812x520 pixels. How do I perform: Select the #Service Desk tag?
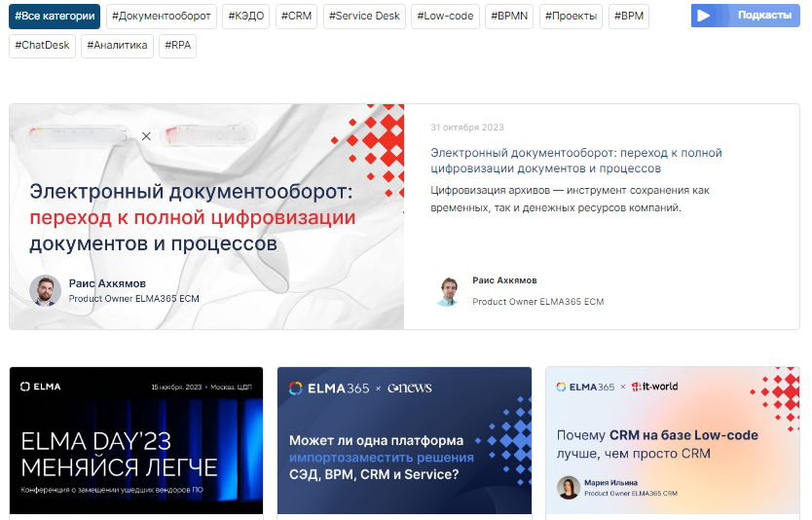[x=364, y=16]
